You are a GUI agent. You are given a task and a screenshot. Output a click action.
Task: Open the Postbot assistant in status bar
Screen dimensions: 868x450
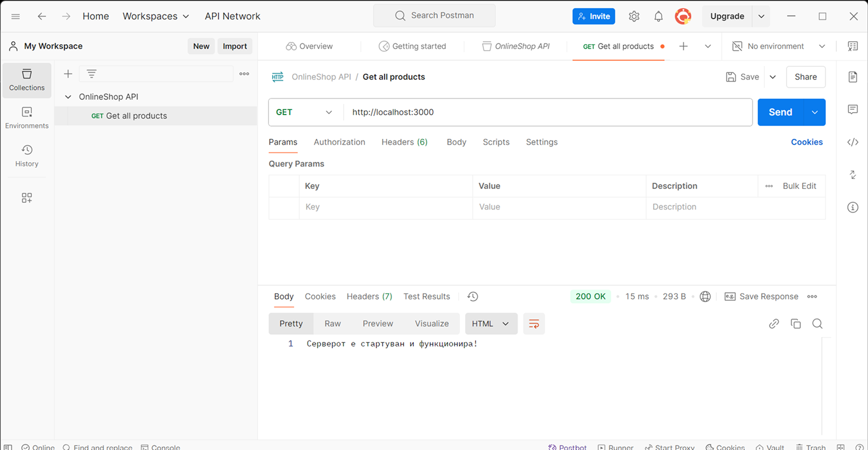pos(567,447)
